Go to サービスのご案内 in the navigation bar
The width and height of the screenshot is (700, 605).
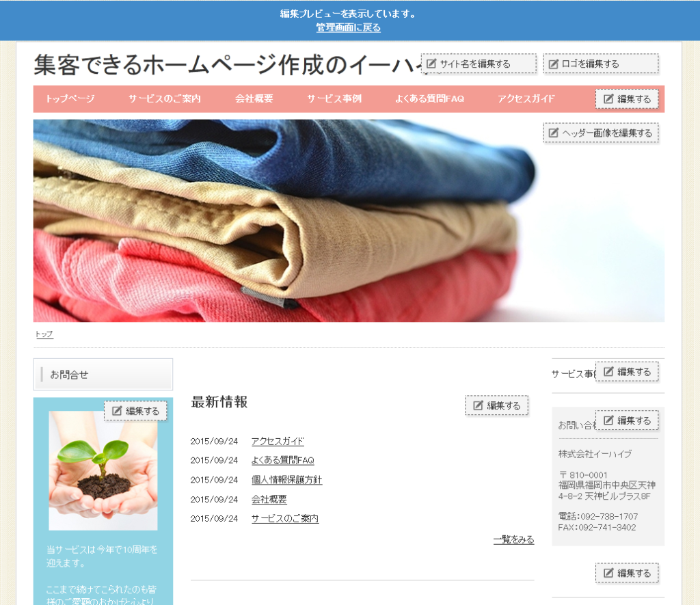point(165,99)
